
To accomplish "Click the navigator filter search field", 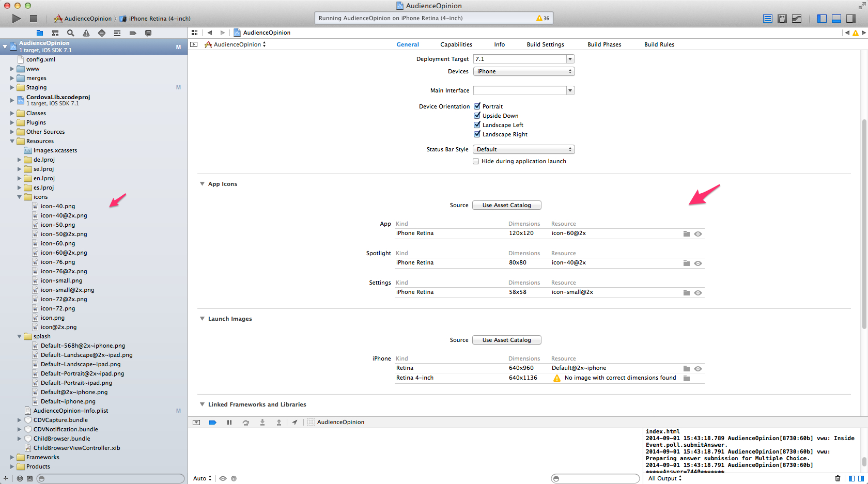I will (x=111, y=478).
